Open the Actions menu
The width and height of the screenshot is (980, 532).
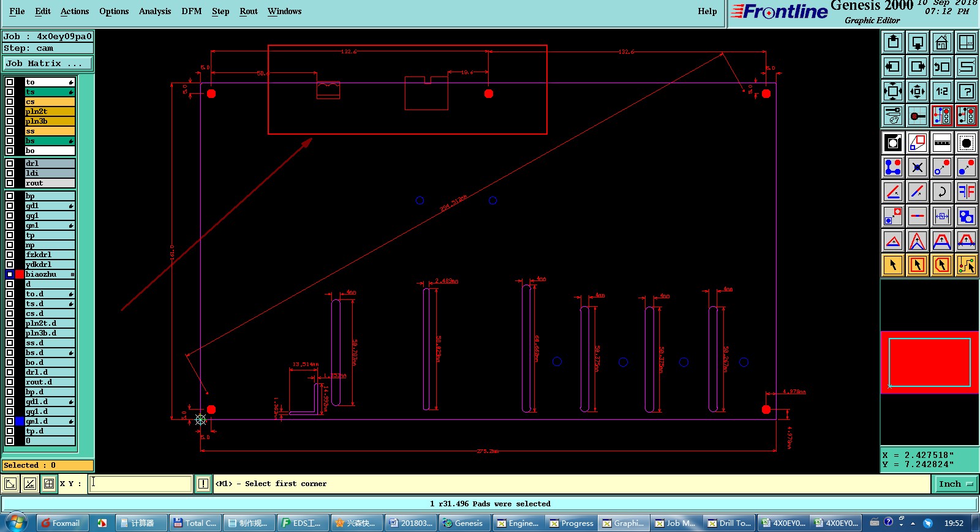click(75, 11)
